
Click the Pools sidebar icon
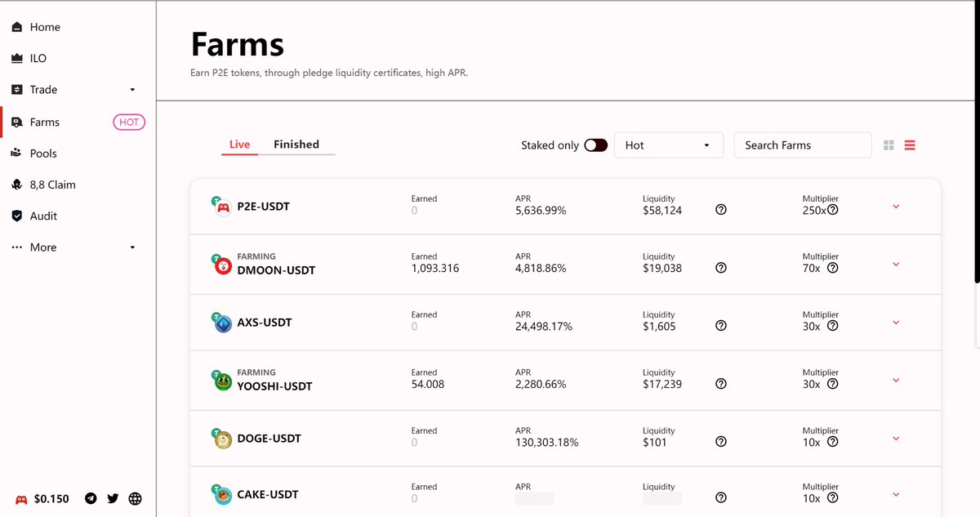(x=17, y=154)
